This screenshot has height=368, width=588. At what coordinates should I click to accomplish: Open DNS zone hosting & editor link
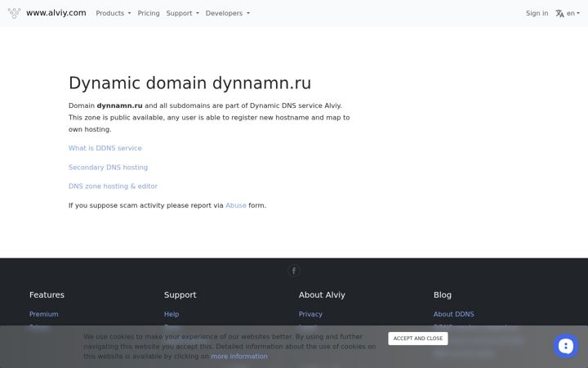tap(113, 186)
